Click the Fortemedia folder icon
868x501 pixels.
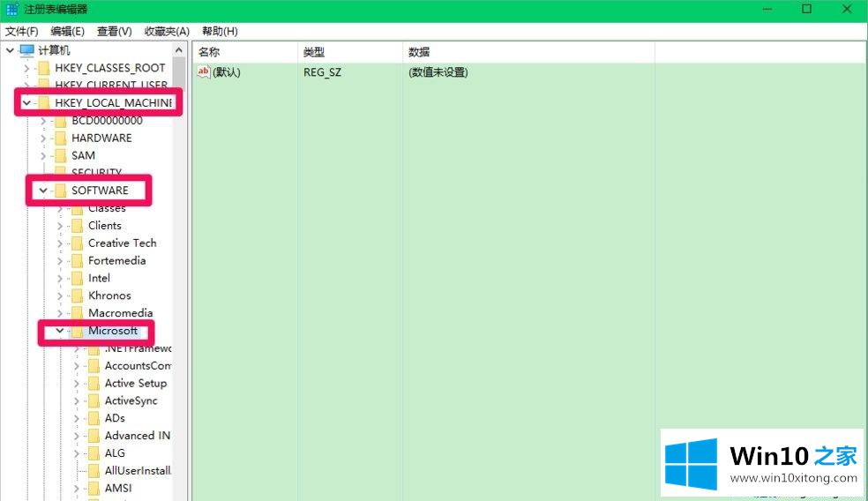pos(77,261)
